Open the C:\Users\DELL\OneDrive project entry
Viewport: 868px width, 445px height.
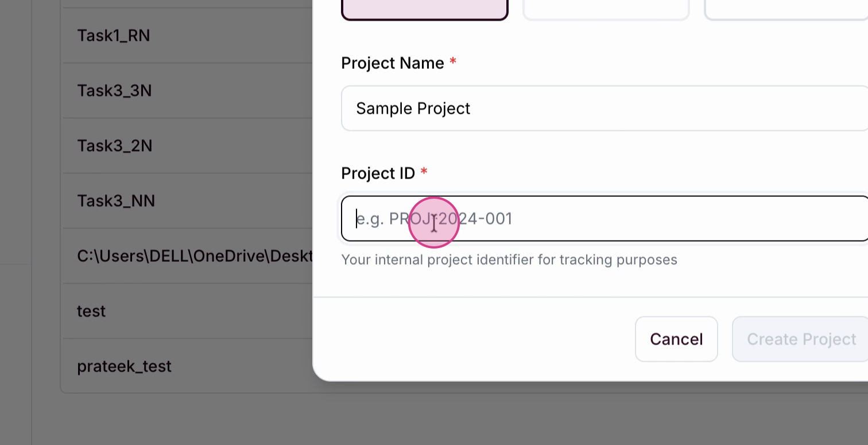point(194,256)
